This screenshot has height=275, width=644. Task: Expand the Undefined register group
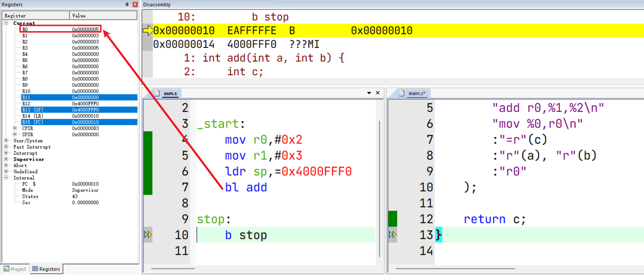pos(6,171)
